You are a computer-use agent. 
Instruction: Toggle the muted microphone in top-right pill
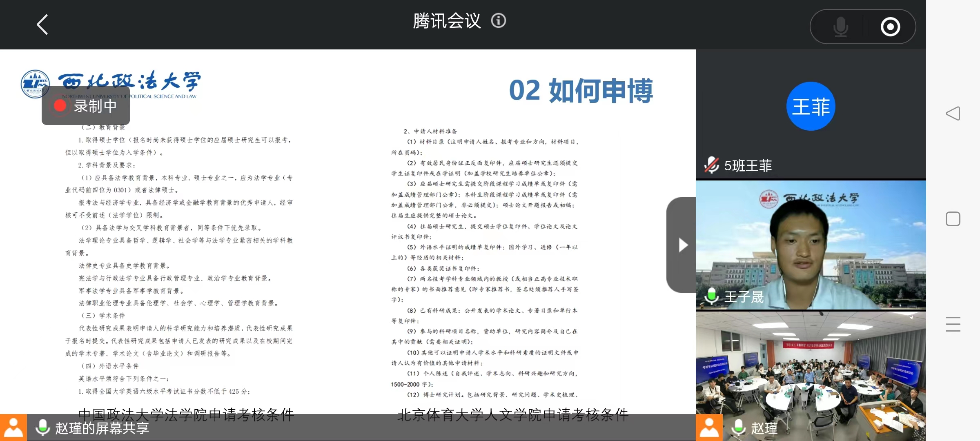pos(840,27)
